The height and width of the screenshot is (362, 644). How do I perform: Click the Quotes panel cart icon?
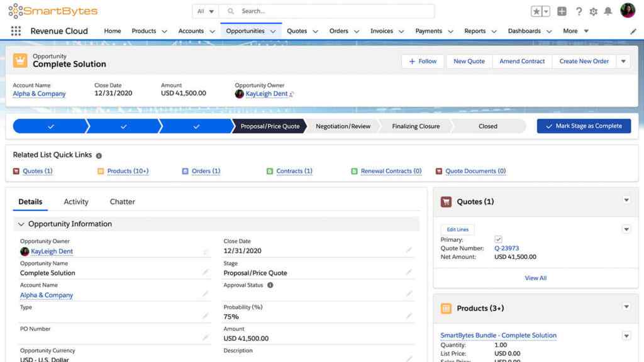[x=446, y=202]
